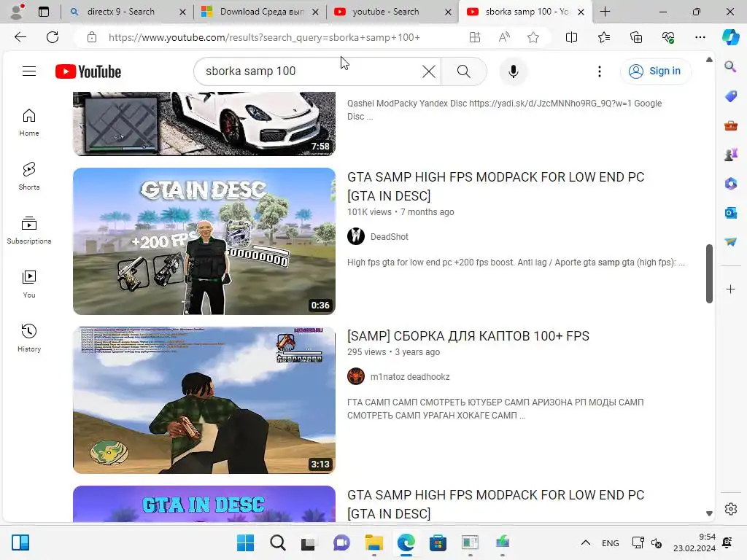Open DeadShot channel name link
Viewport: 747px width, 560px height.
(390, 237)
